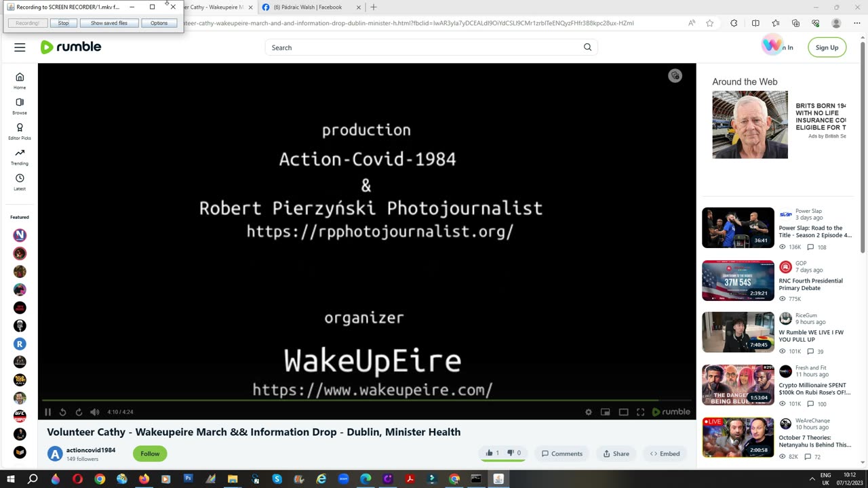
Task: Go to Home in sidebar
Action: (20, 81)
